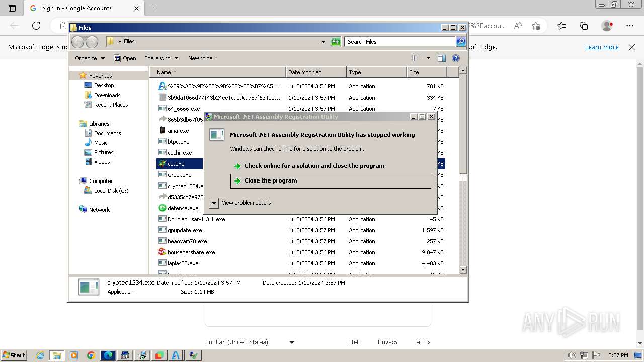Select file 64_6666.exe
Image resolution: width=644 pixels, height=362 pixels.
coord(184,109)
